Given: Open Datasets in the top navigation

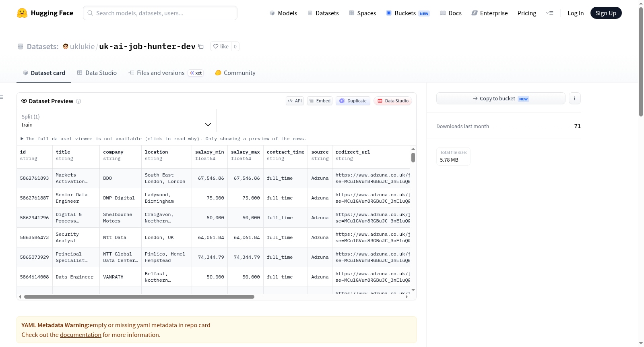Looking at the screenshot, I should (323, 13).
